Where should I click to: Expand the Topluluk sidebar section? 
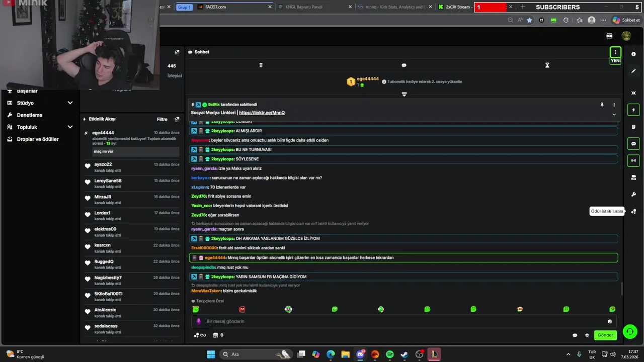[x=70, y=127]
